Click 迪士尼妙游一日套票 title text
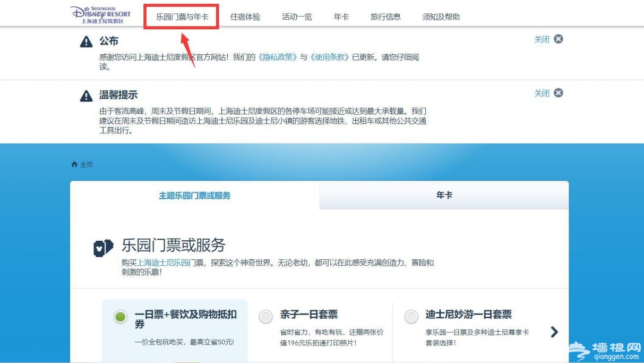Screen dimensions: 644x363 (x=469, y=315)
